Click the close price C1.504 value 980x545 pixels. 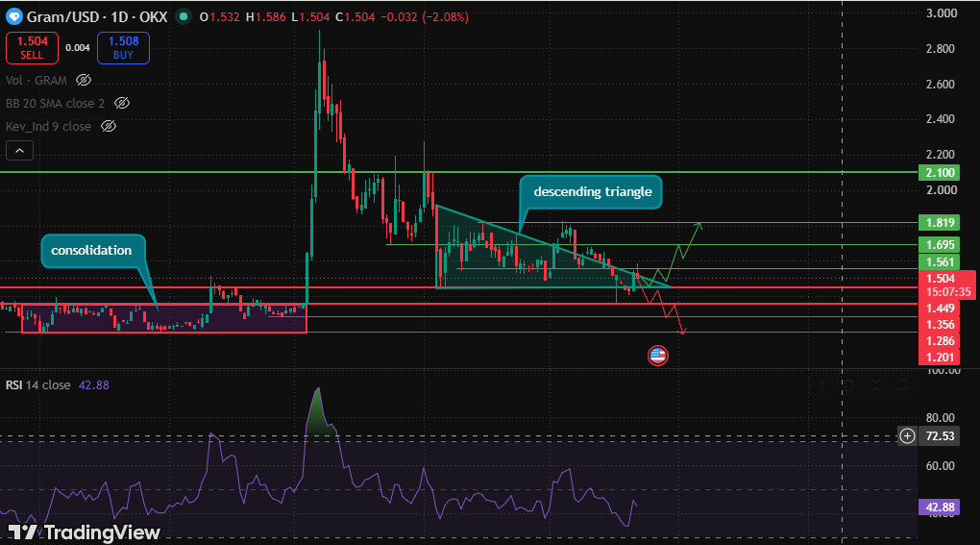click(x=355, y=17)
